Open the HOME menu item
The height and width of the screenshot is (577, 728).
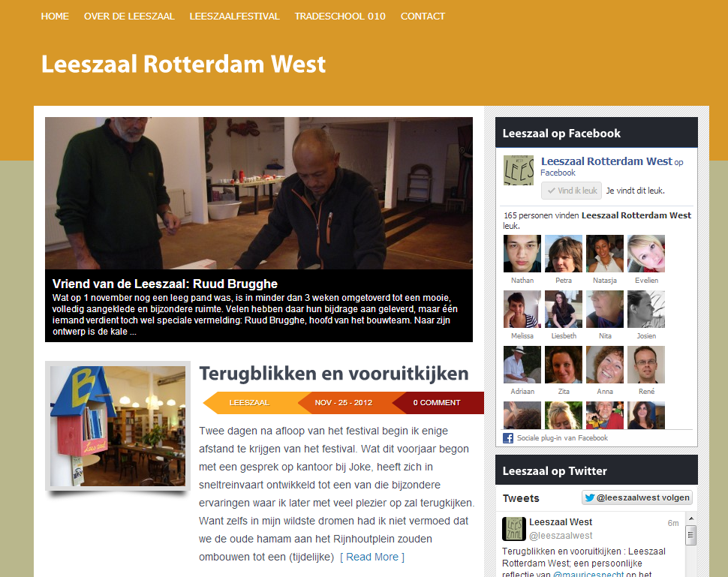55,17
